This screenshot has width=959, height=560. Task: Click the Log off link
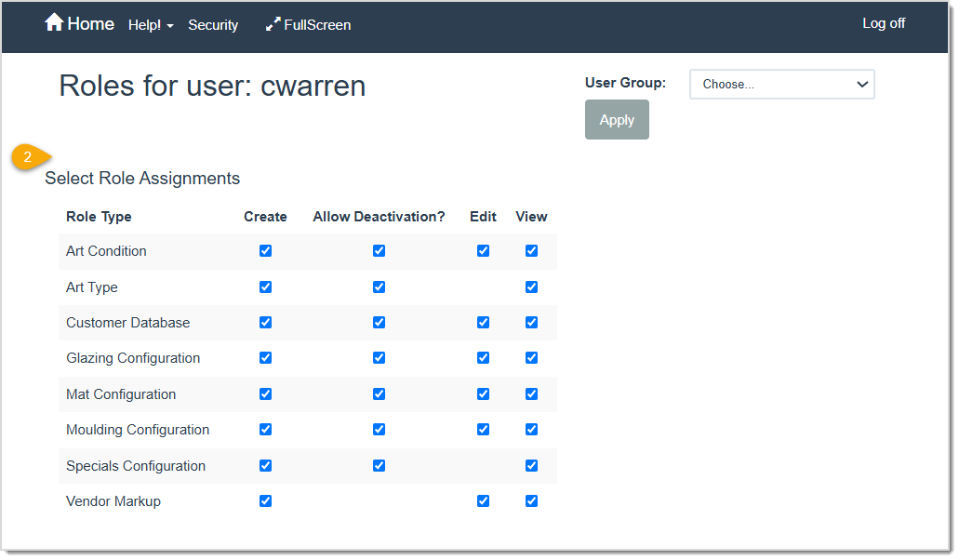pos(883,23)
